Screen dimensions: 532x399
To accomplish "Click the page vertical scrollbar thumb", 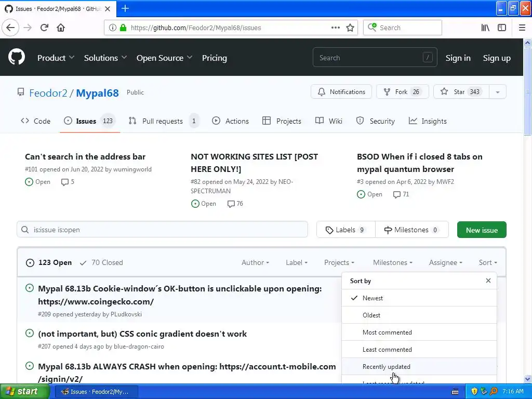I will tap(527, 91).
